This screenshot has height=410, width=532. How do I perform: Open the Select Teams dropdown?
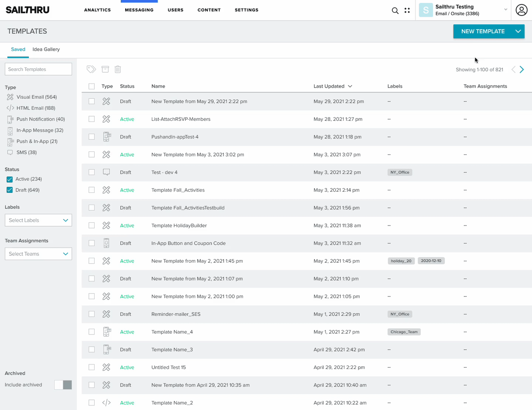(38, 254)
